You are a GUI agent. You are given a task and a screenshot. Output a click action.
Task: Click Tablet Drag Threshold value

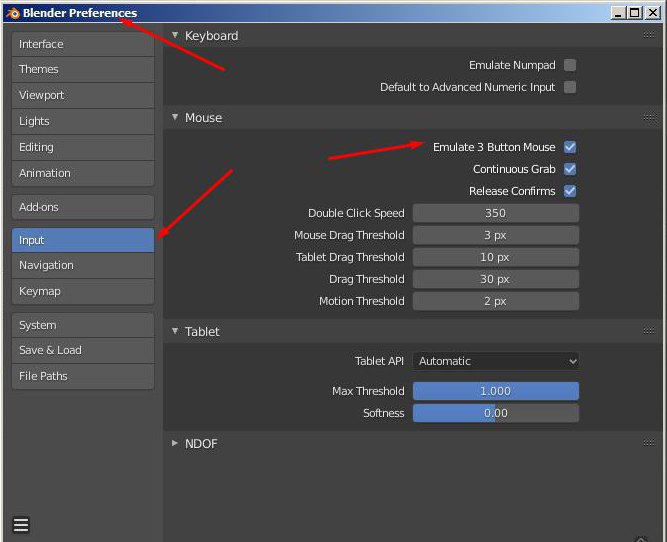pyautogui.click(x=496, y=257)
